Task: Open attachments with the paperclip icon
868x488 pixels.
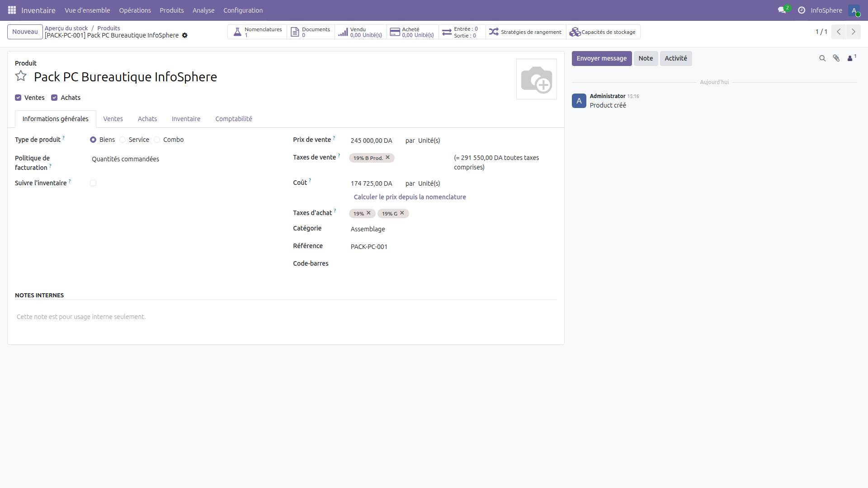Action: coord(836,58)
